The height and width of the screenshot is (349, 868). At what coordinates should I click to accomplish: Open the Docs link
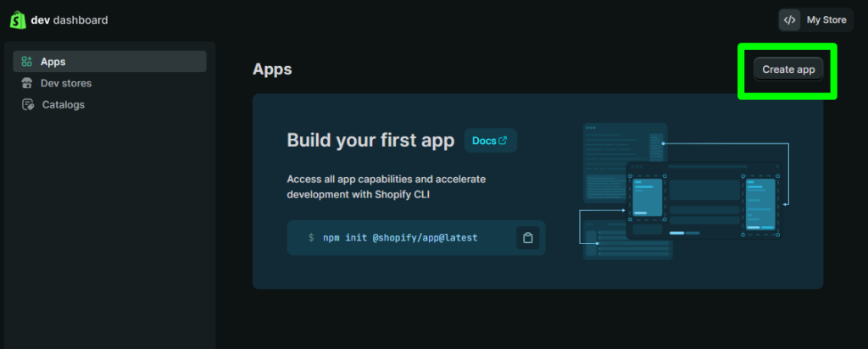pos(490,141)
